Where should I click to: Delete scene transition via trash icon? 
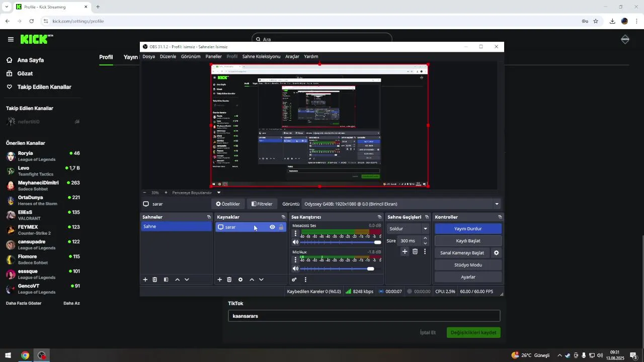(415, 251)
